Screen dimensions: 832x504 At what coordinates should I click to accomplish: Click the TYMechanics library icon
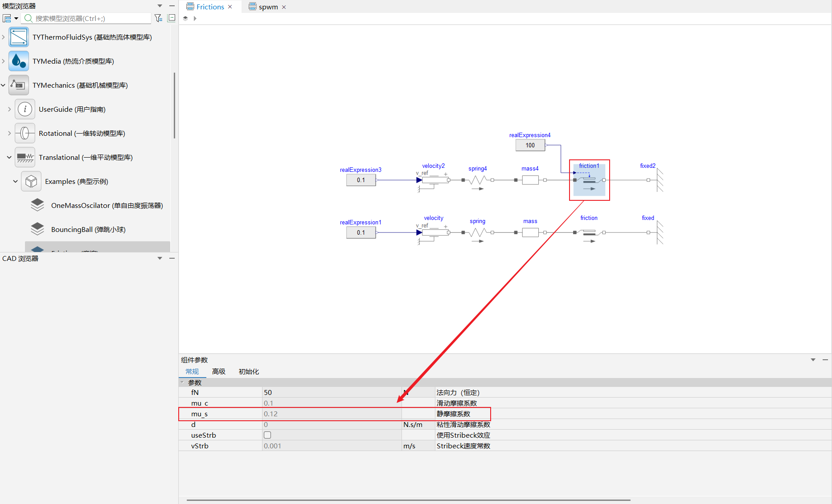pos(19,85)
